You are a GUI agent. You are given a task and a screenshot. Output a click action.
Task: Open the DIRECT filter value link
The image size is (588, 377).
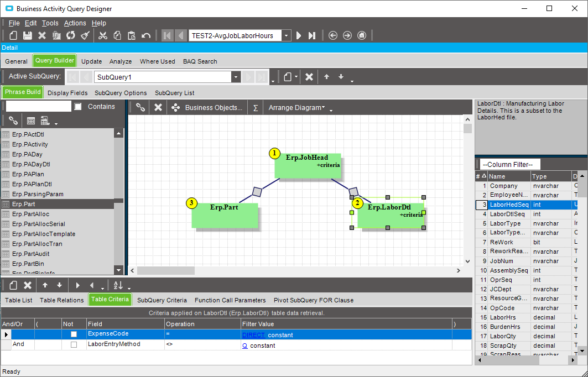pos(253,335)
